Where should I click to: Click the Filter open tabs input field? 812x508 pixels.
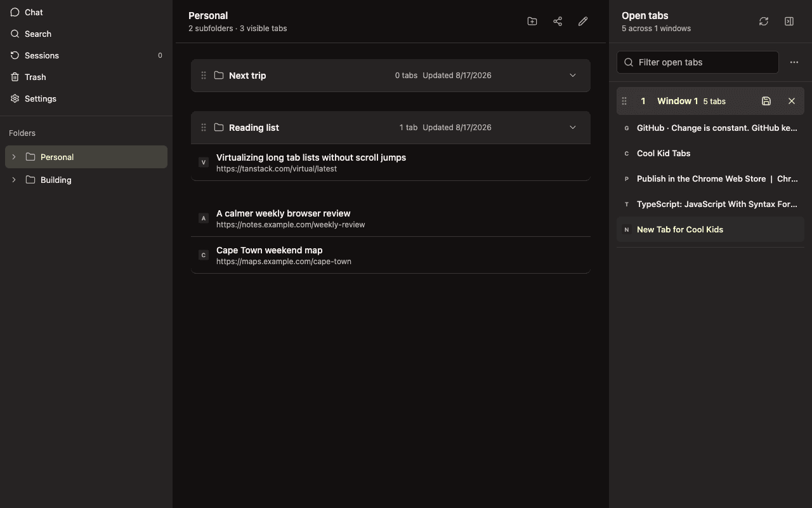(x=698, y=62)
